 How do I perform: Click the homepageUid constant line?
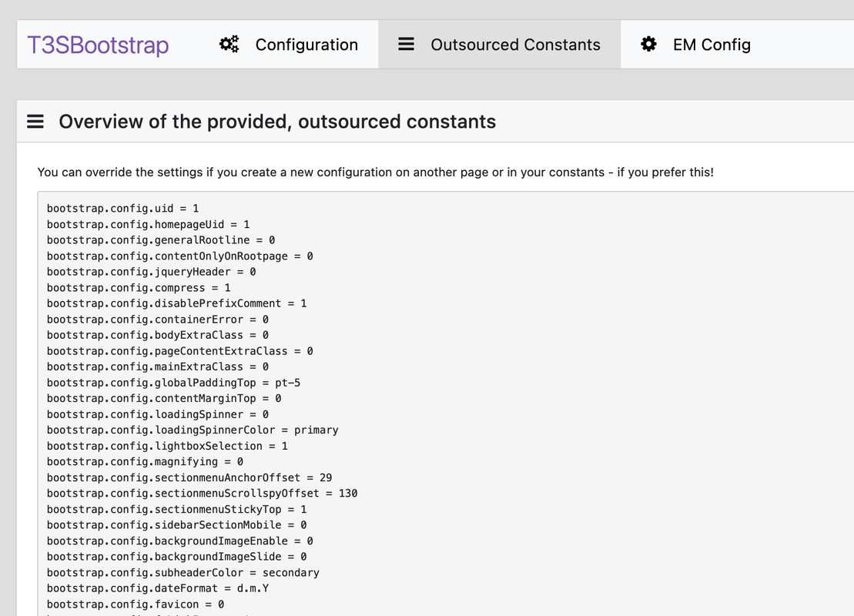pos(148,224)
